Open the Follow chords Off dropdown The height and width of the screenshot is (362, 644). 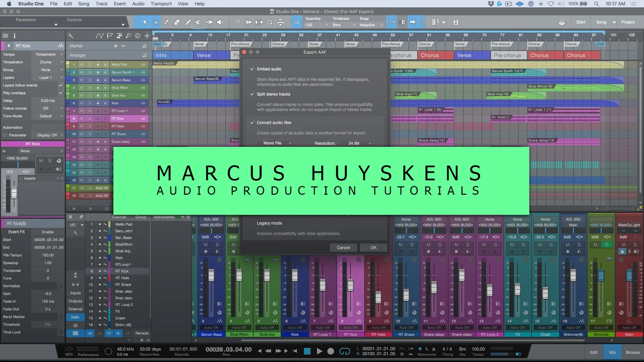coord(48,109)
